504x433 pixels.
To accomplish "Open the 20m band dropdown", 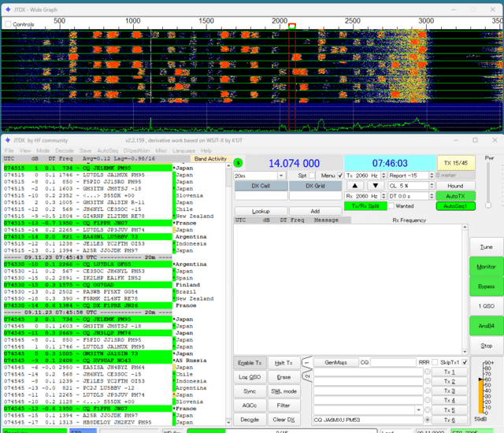I will [281, 176].
